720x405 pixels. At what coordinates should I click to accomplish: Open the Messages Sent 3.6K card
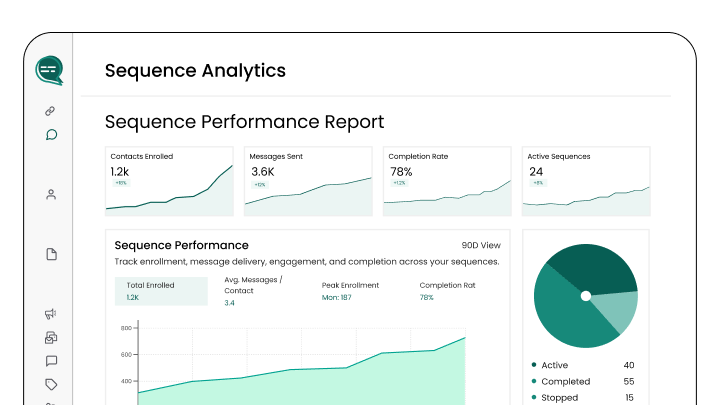click(x=308, y=181)
